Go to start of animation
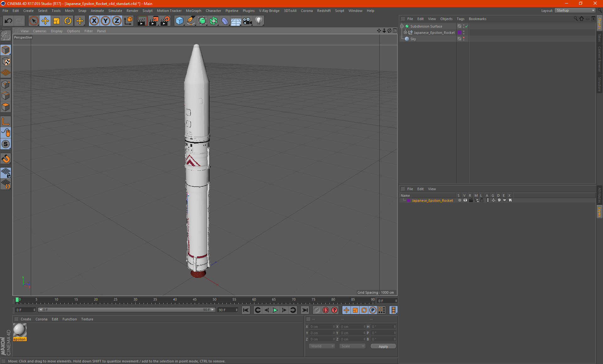 tap(246, 310)
